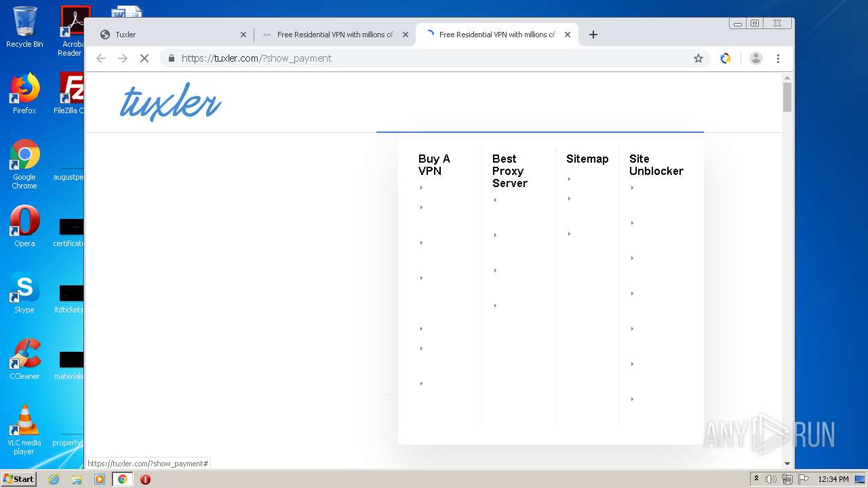Open a new browser tab
The width and height of the screenshot is (868, 488).
click(593, 35)
